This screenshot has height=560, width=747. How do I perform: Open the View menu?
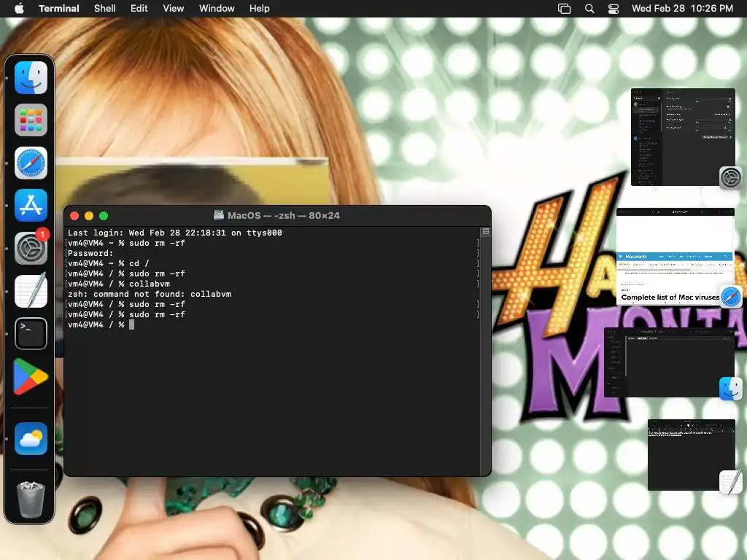click(x=174, y=8)
